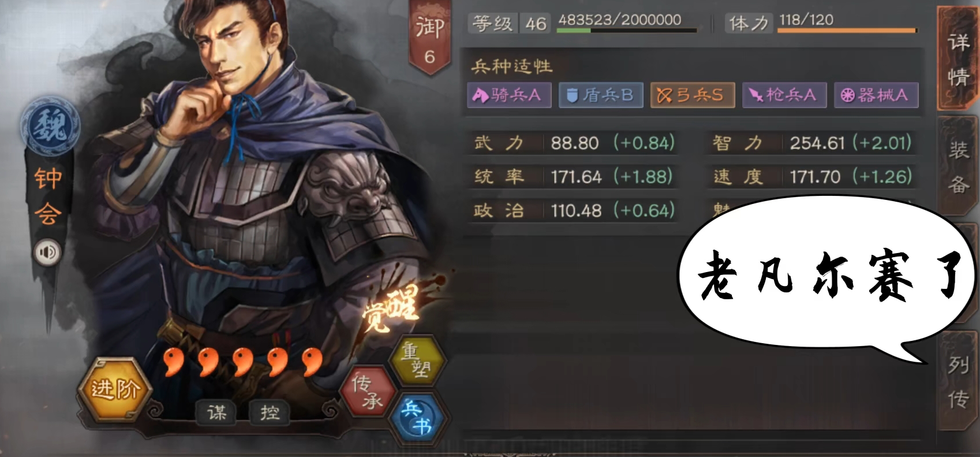980x457 pixels.
Task: Choose the 器械A troop aptitude tag
Action: (876, 95)
